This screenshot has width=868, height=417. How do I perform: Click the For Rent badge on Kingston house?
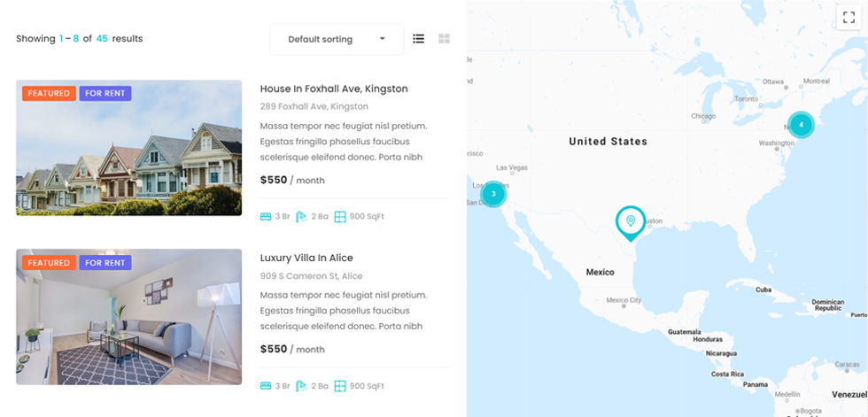[105, 94]
